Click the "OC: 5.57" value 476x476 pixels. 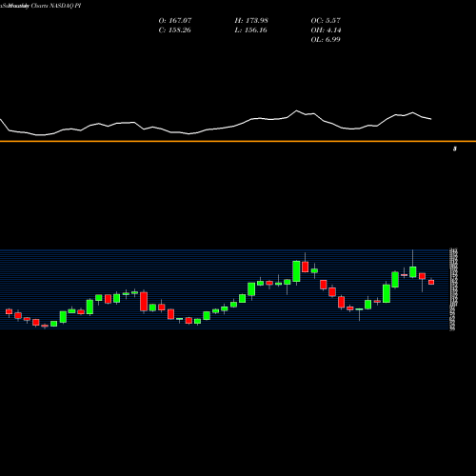[326, 21]
